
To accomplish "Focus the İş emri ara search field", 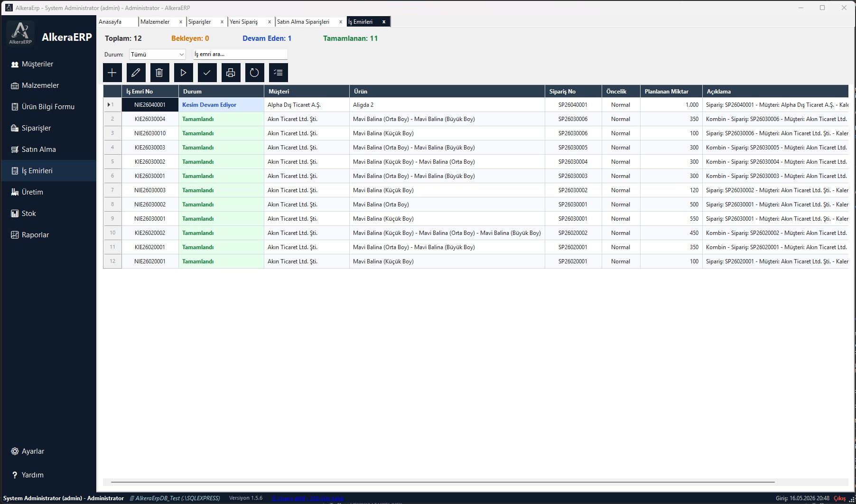I will (x=240, y=54).
